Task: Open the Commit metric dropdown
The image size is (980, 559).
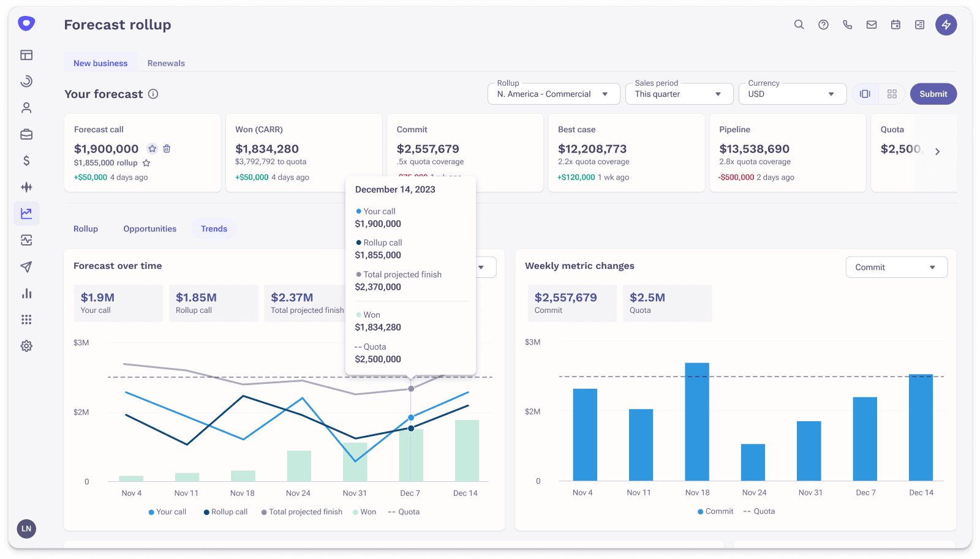Action: click(x=896, y=268)
